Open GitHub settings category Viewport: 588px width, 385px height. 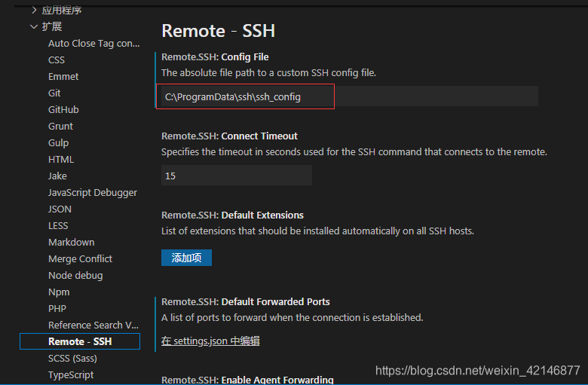pos(63,109)
